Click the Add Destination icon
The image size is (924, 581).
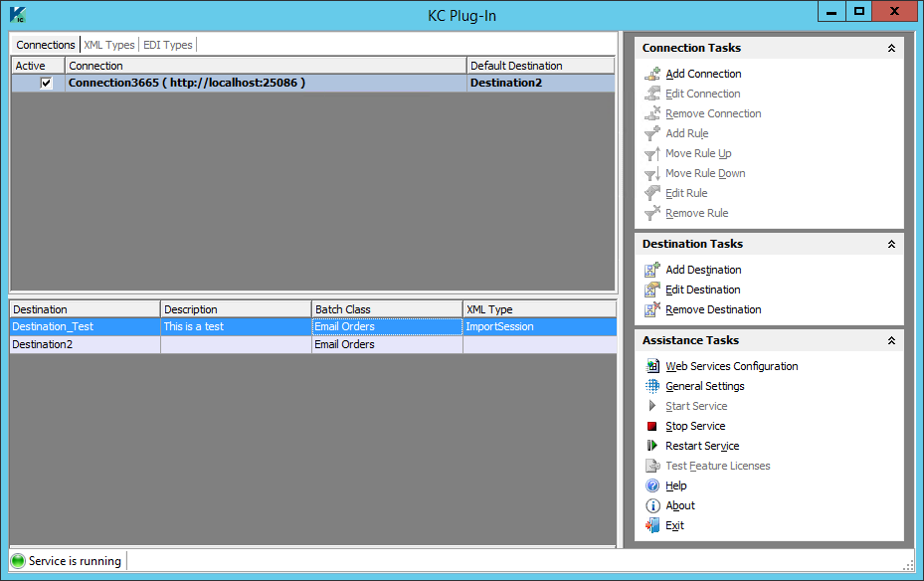[x=652, y=270]
